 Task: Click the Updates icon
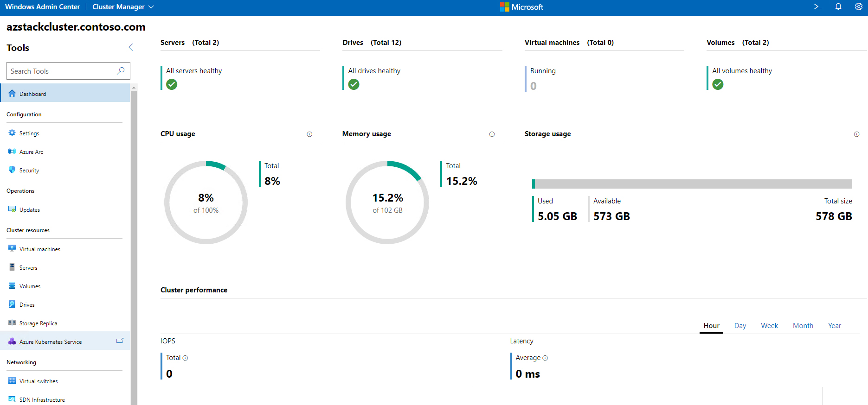(x=12, y=209)
